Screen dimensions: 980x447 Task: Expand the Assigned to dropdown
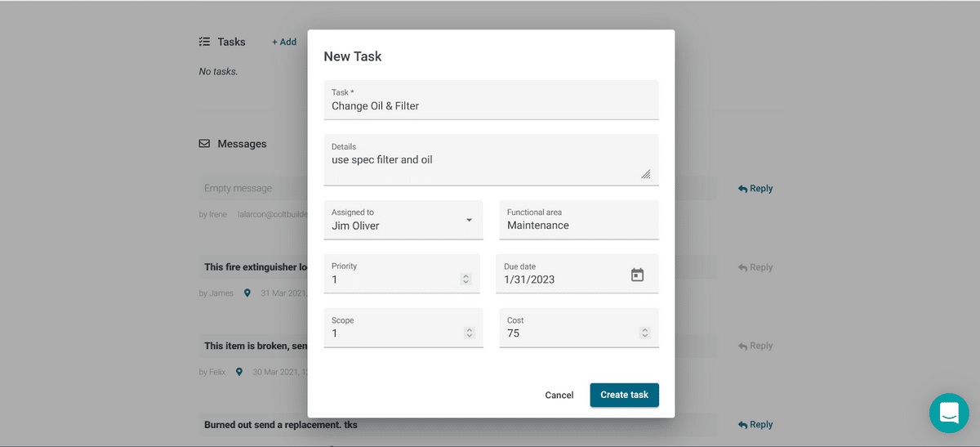tap(469, 221)
